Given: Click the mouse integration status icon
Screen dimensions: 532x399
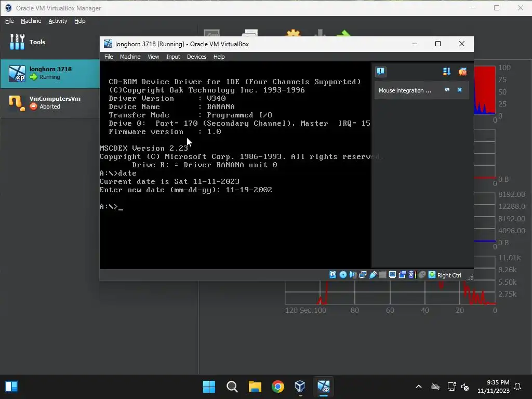Looking at the screenshot, I should (x=422, y=274).
